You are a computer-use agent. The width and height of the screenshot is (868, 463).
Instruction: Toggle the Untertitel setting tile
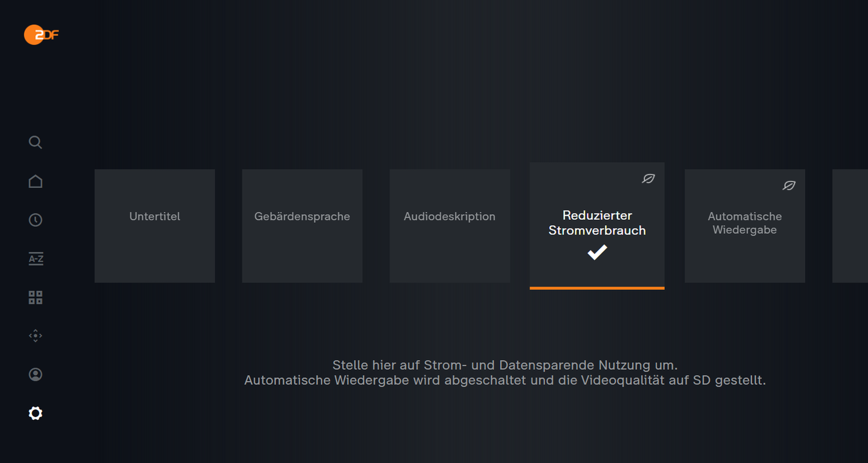[x=155, y=226]
